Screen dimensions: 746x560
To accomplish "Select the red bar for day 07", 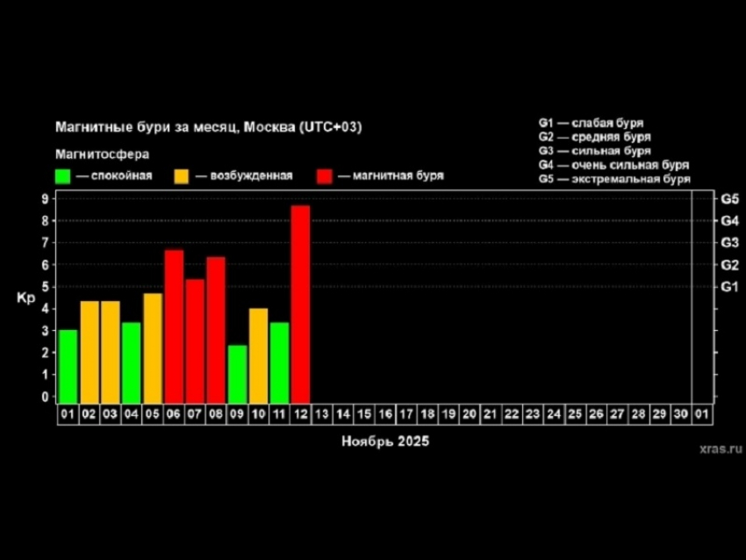I will coord(195,340).
